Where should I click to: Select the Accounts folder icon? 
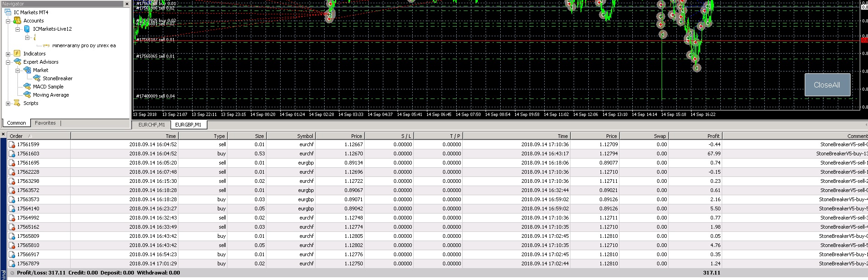17,21
